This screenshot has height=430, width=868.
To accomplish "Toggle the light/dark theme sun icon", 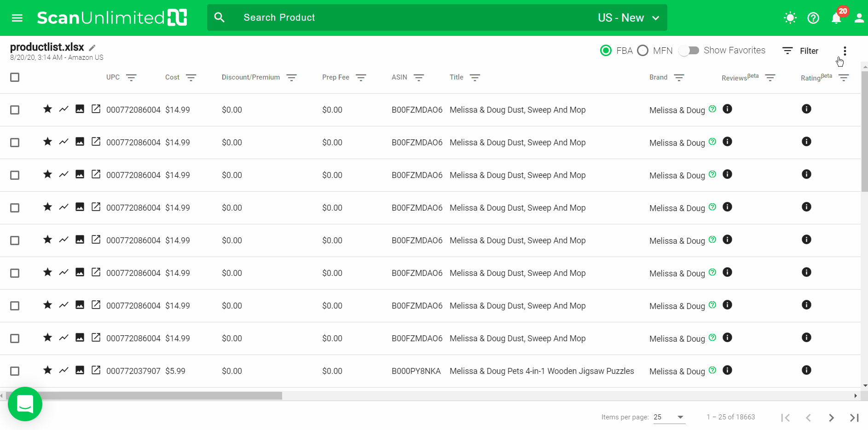I will (x=790, y=18).
